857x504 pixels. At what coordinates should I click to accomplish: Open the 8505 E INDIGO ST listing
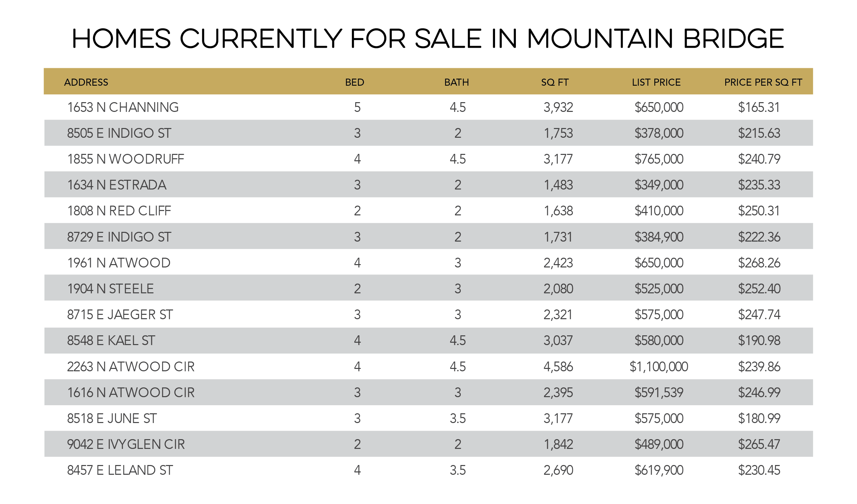(x=119, y=133)
